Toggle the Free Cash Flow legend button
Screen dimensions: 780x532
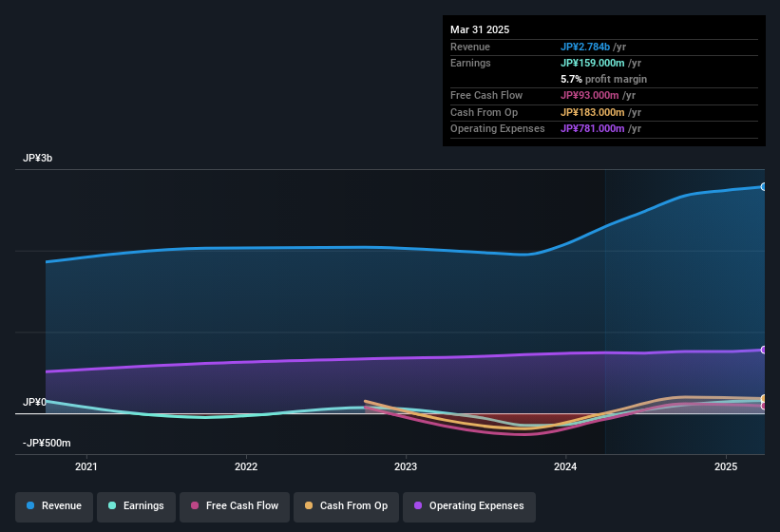235,506
